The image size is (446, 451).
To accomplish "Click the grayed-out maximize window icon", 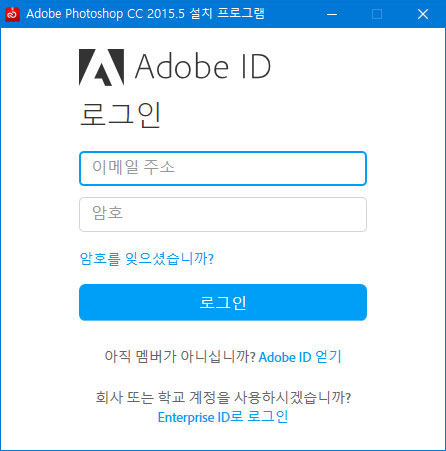I will [x=377, y=14].
